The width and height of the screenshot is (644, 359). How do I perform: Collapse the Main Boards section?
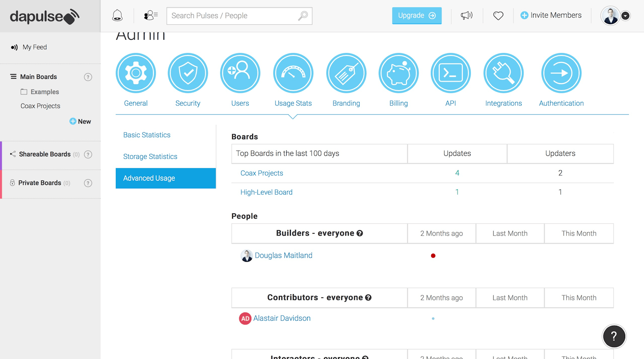[14, 77]
